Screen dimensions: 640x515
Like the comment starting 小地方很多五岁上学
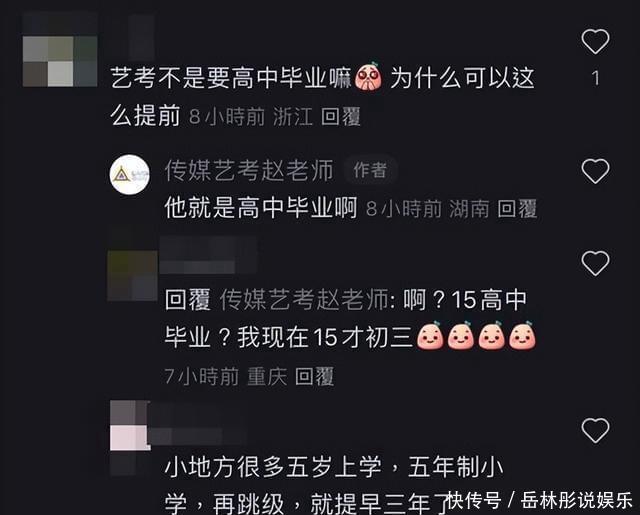(595, 430)
